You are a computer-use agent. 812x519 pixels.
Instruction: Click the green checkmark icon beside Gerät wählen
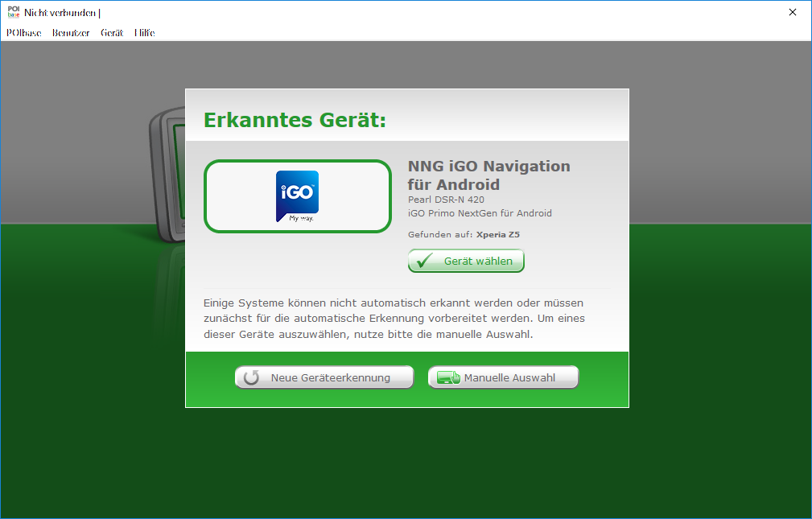(424, 262)
